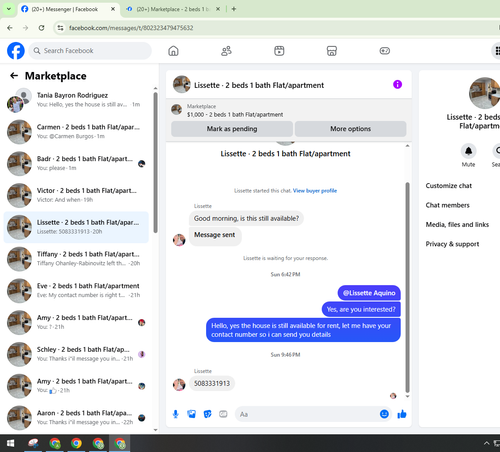
Task: Open the Carmen 2 beds conversation
Action: click(76, 132)
